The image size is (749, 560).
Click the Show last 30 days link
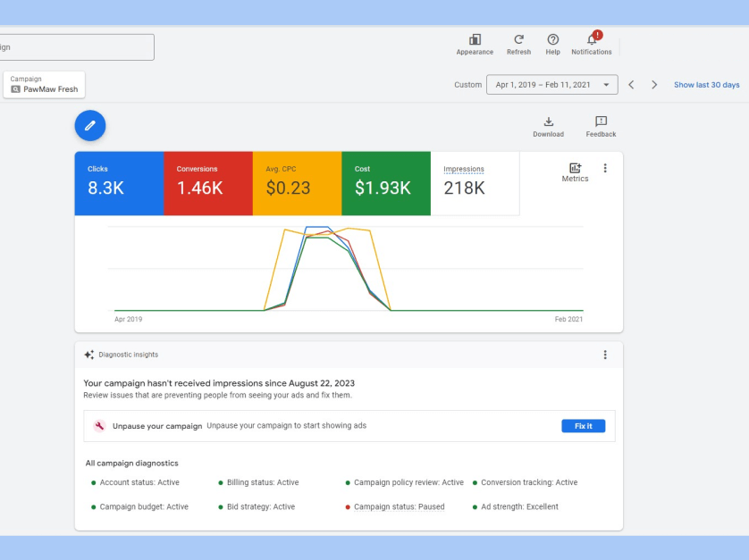[x=706, y=85]
